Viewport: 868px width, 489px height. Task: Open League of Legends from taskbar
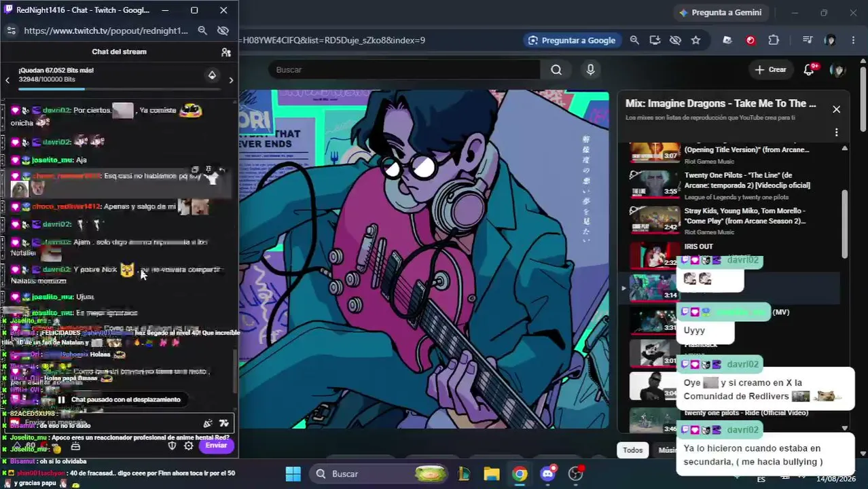(x=464, y=473)
